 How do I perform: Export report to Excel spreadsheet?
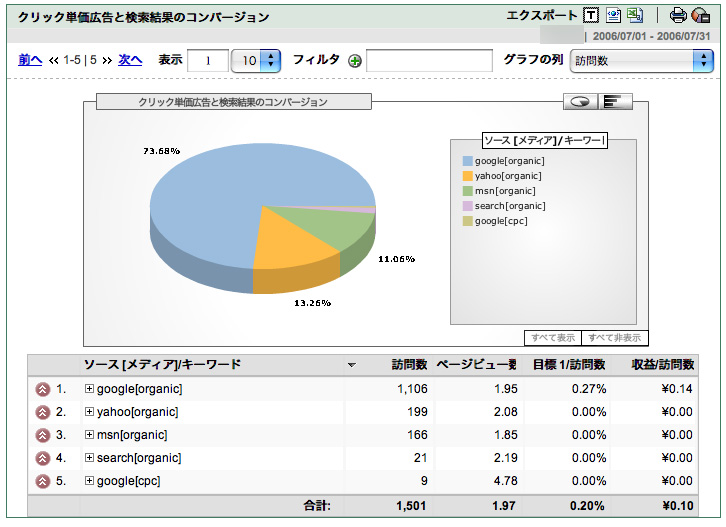pyautogui.click(x=635, y=15)
